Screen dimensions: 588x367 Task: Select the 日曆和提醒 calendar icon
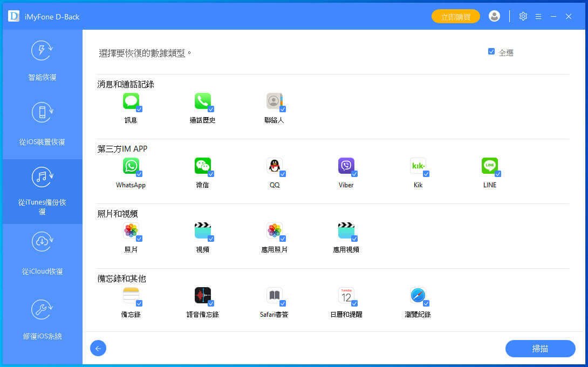(346, 295)
